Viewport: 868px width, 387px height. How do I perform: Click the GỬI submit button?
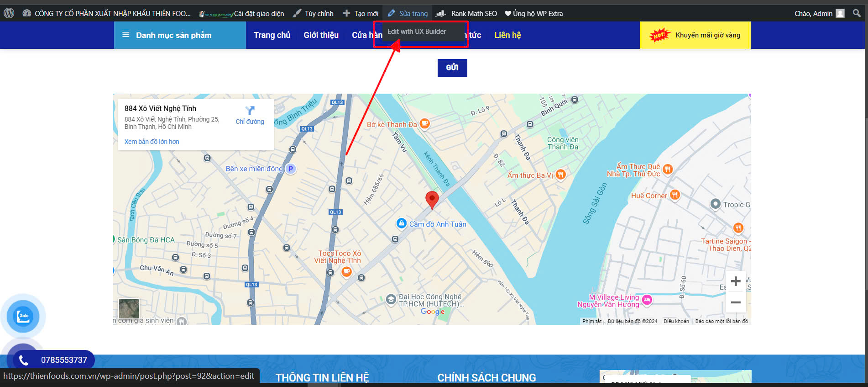[452, 68]
